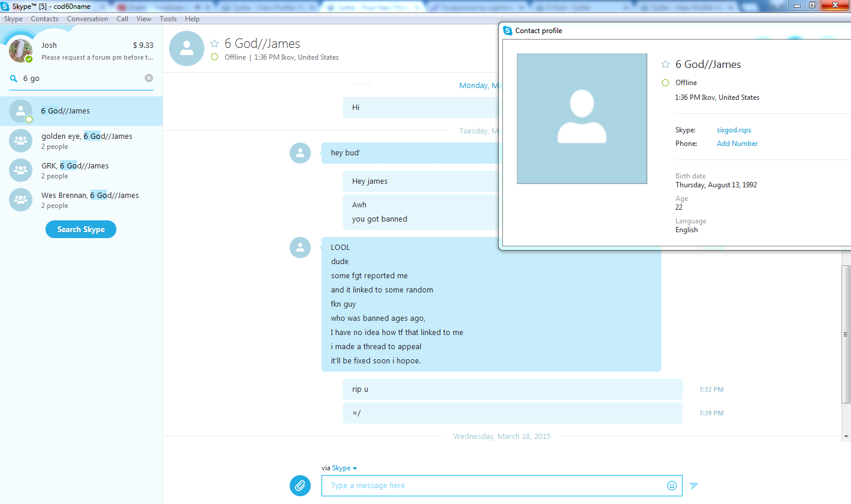Click the GRK group conversation avatar
Screen dimensions: 851x504
21,170
